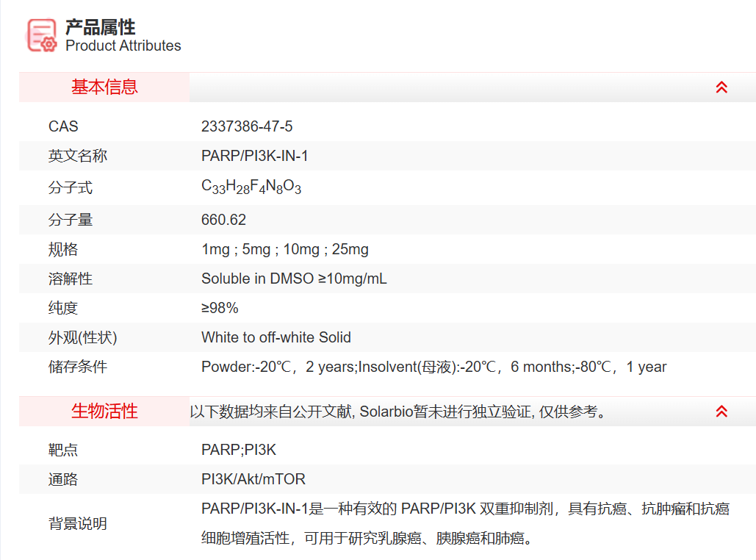Click the Product Attributes settings icon

(41, 35)
